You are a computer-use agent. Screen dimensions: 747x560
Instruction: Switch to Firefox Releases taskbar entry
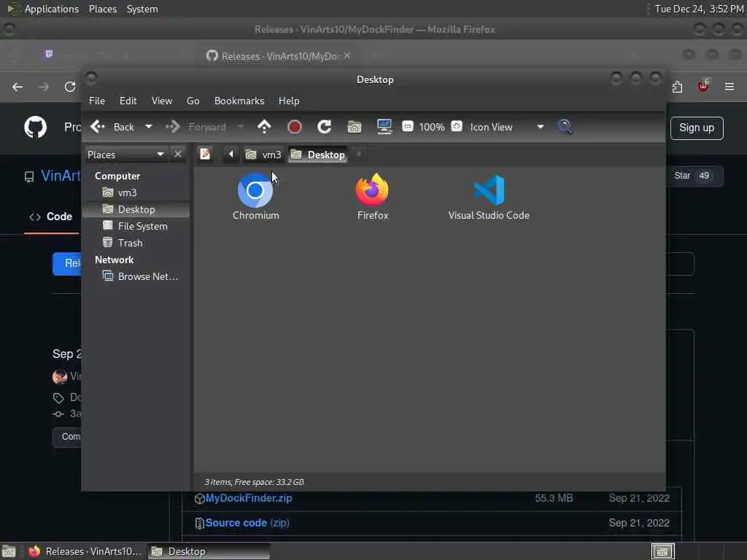pos(85,551)
